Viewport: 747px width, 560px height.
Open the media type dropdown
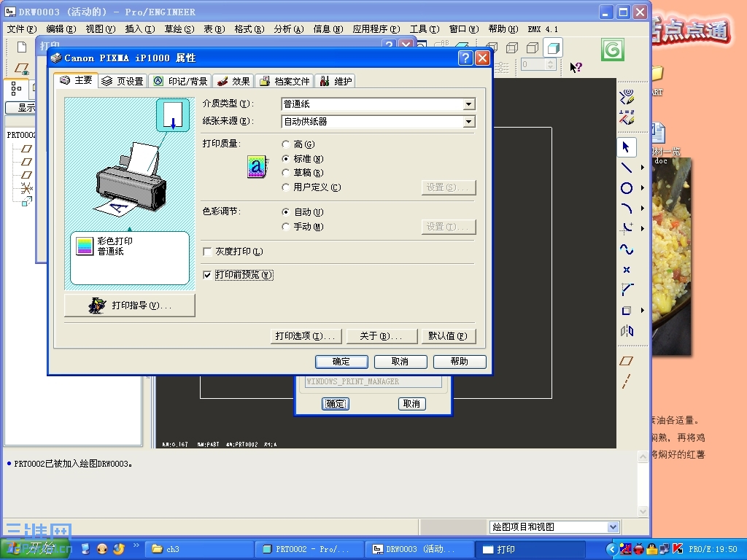469,104
